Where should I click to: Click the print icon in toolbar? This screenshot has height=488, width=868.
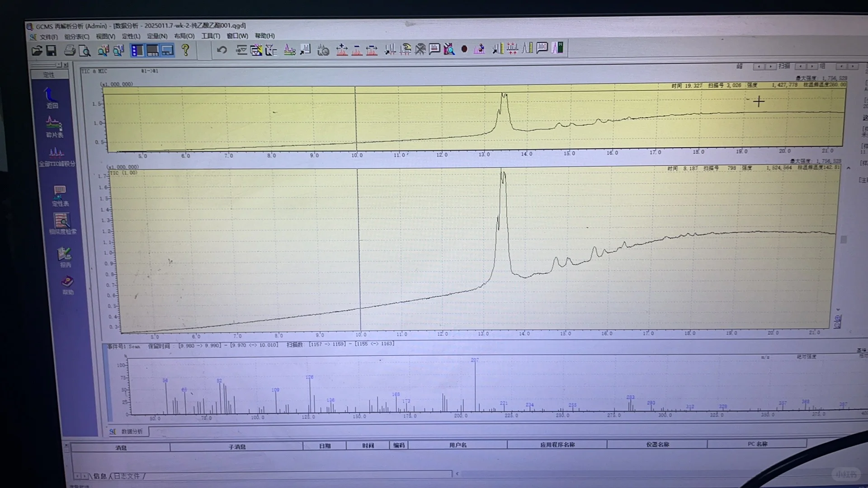pyautogui.click(x=69, y=50)
